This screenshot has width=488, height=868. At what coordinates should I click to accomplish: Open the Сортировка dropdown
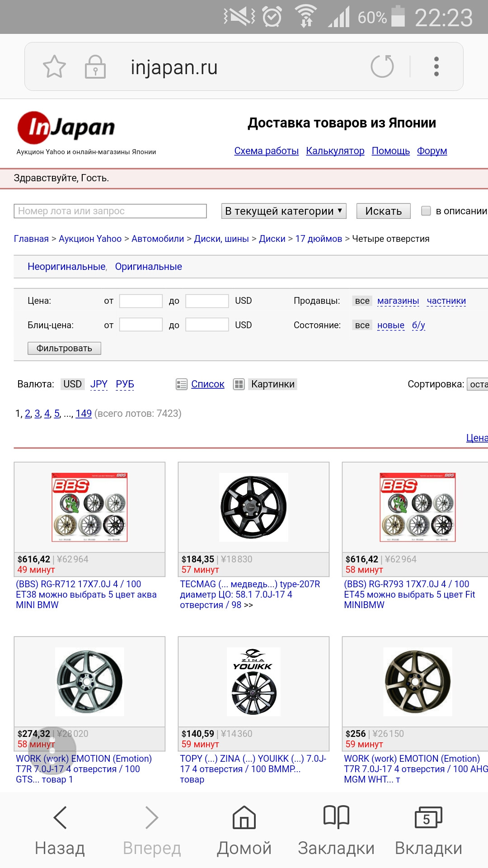[x=478, y=384]
